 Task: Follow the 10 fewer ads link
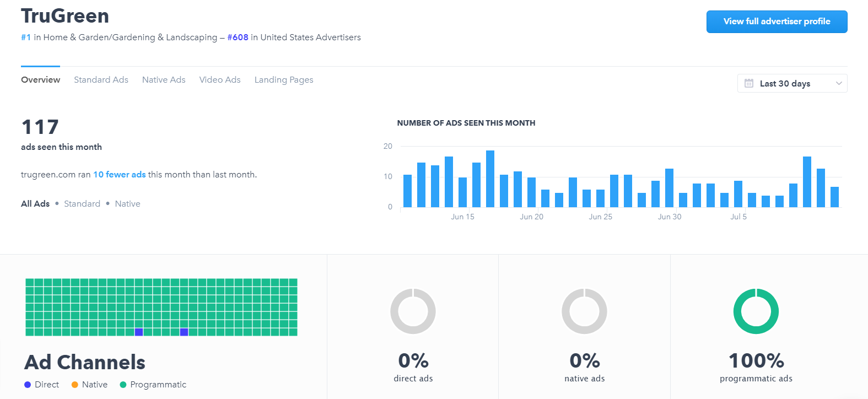tap(119, 175)
